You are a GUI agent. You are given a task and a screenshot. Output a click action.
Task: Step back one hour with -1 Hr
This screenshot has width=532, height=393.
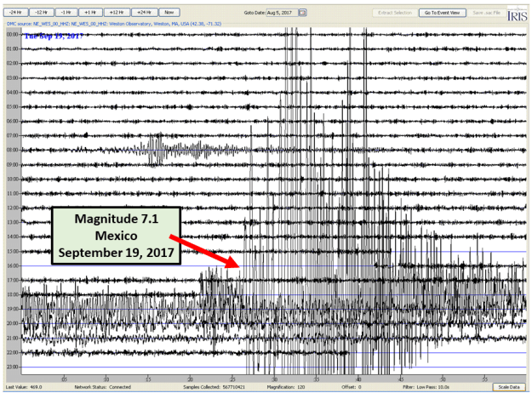pos(65,14)
